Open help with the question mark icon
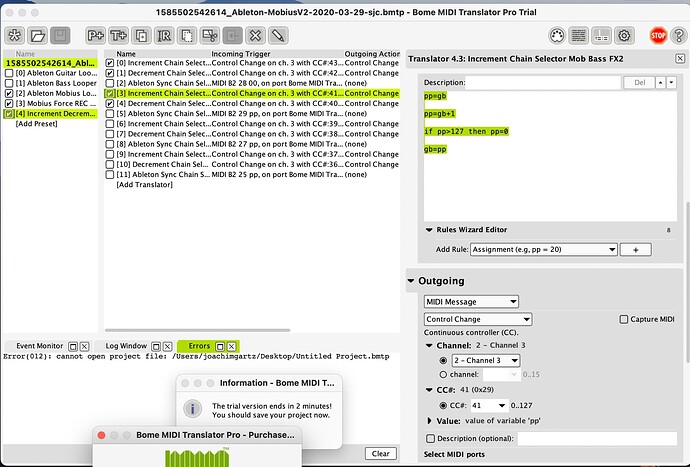 coord(679,36)
